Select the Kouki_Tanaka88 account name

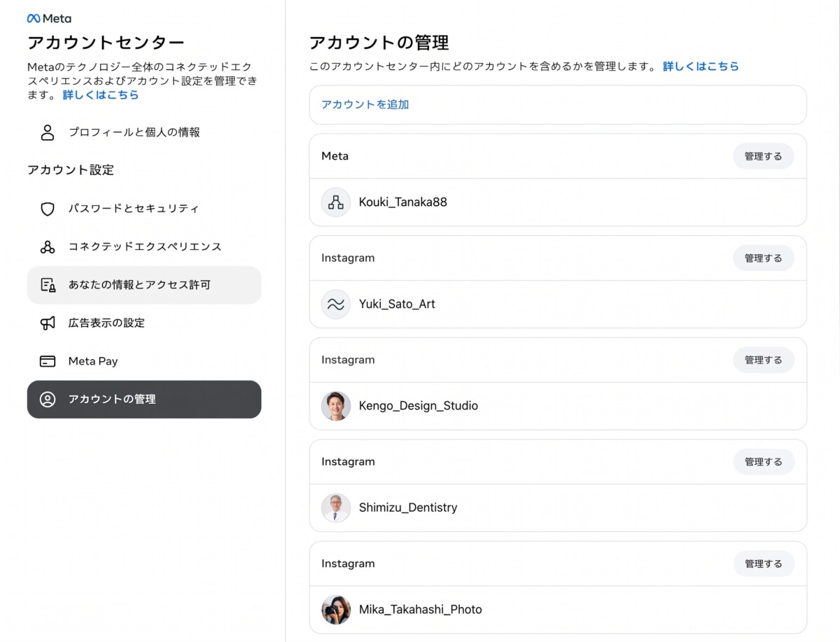(403, 202)
